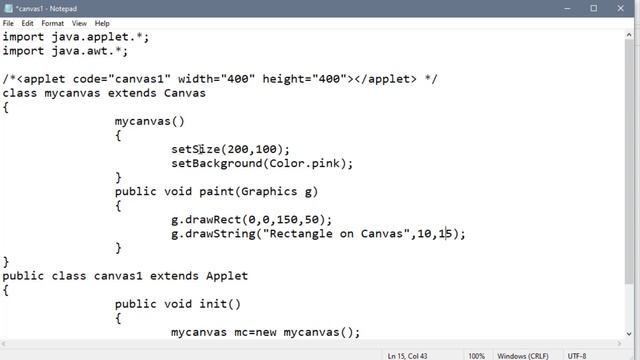Click the Notepad icon in title bar
The width and height of the screenshot is (640, 360).
[8, 8]
